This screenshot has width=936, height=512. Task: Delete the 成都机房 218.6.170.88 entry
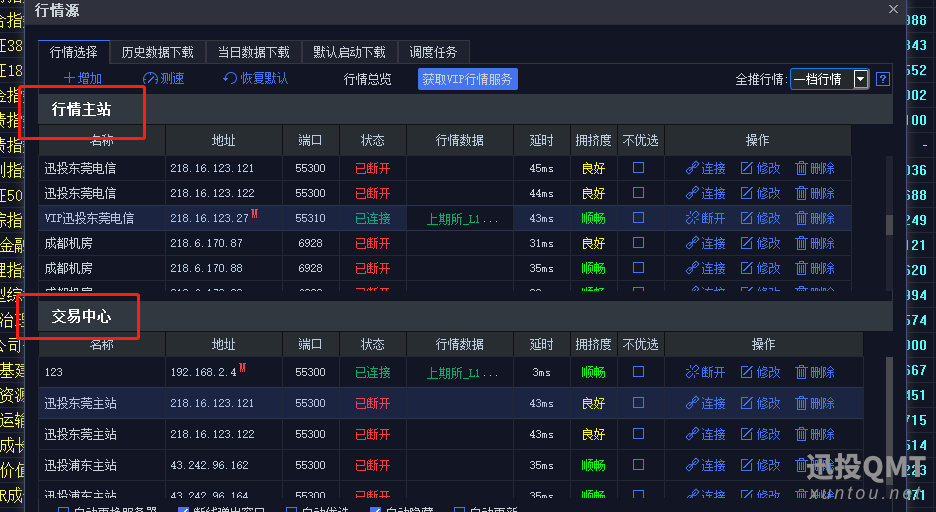tap(815, 269)
